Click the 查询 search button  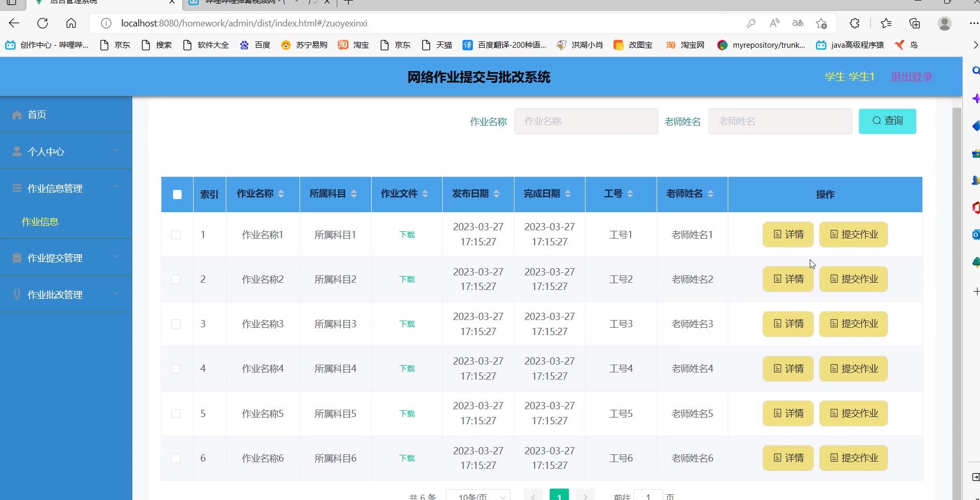click(887, 121)
